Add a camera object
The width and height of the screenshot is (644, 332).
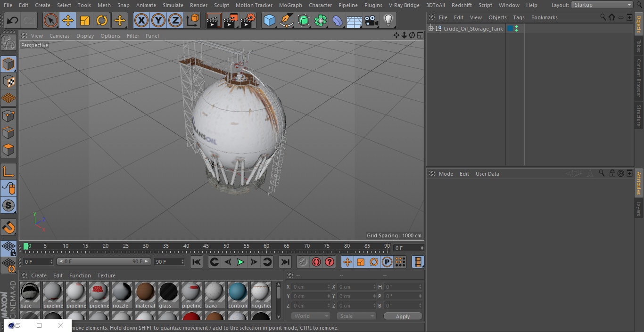372,20
